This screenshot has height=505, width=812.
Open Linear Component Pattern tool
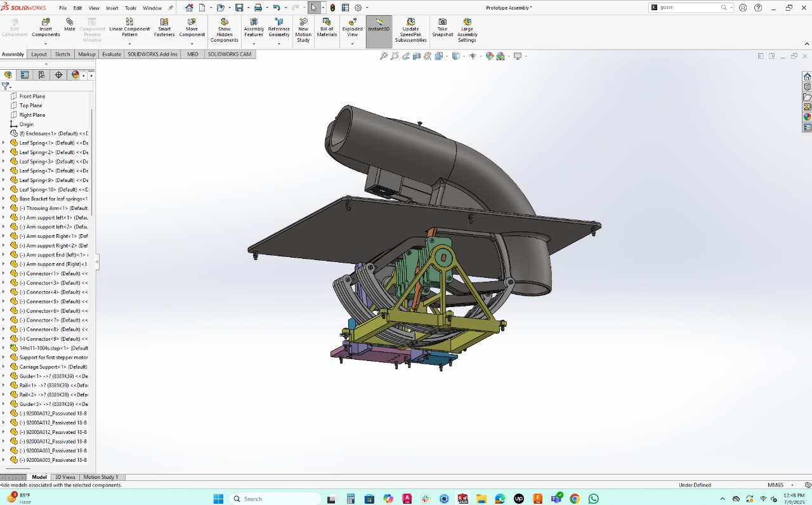(x=129, y=28)
